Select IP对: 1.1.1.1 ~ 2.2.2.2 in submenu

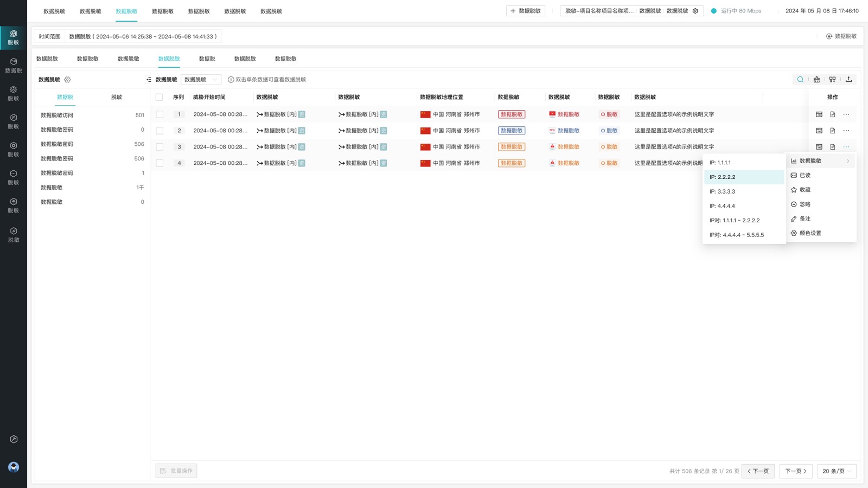click(x=744, y=221)
